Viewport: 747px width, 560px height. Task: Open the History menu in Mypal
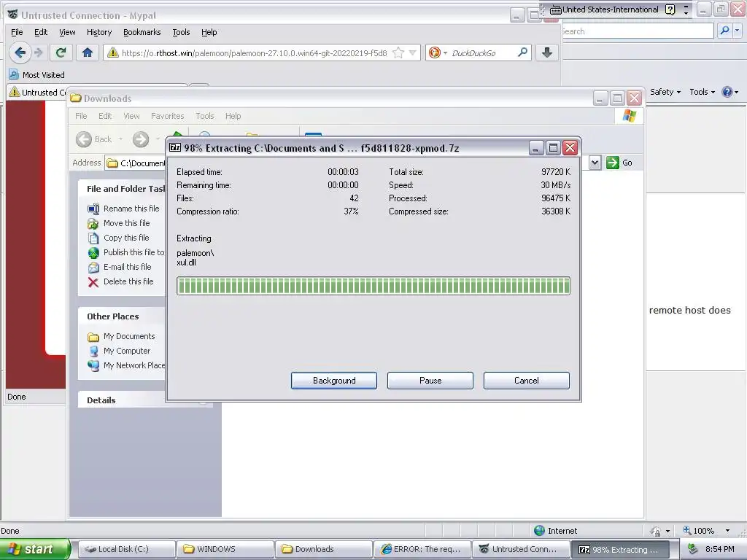[99, 32]
